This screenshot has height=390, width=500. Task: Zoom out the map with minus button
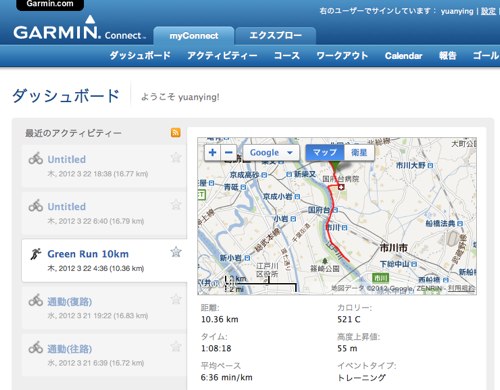229,153
